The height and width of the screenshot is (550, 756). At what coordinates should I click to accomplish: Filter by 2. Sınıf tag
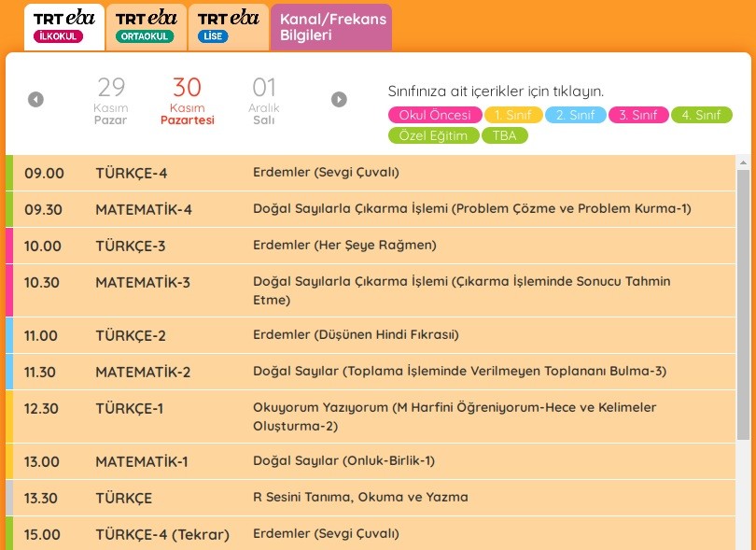(x=575, y=115)
